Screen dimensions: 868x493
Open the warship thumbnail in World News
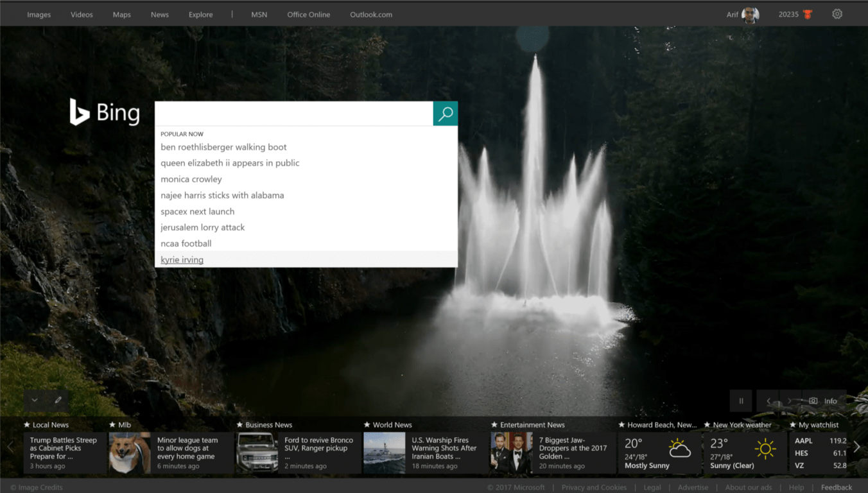(x=384, y=453)
